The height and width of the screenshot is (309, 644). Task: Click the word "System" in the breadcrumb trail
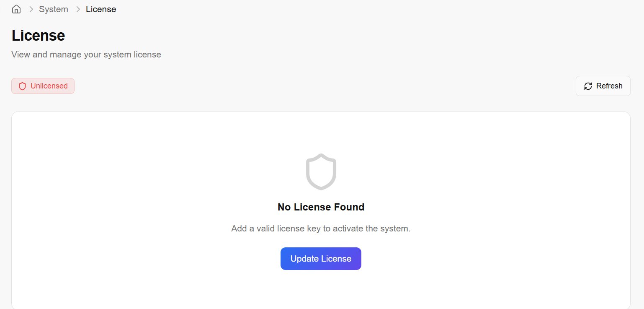tap(54, 9)
